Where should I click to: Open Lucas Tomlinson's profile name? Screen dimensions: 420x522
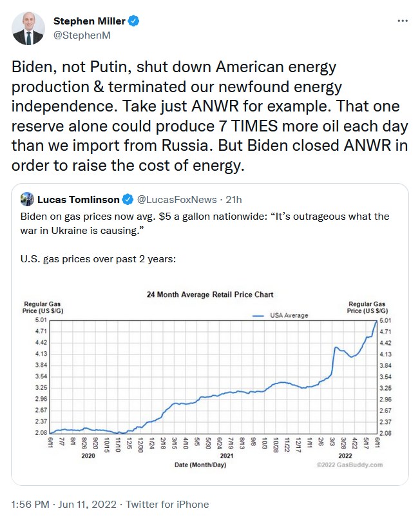tap(79, 199)
